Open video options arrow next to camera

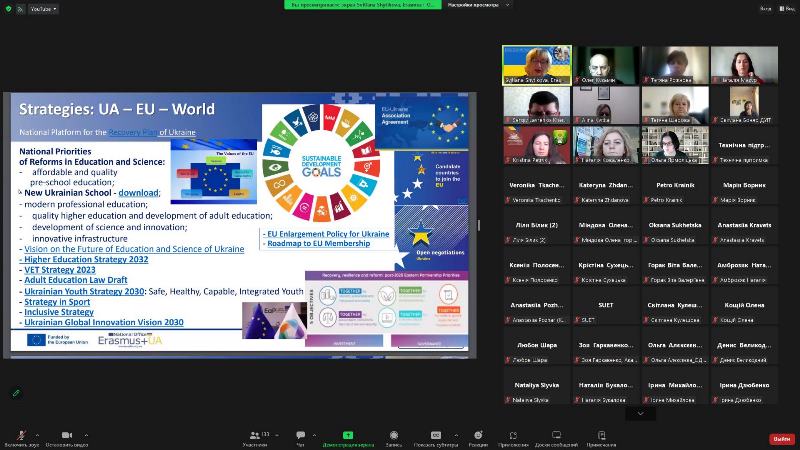click(x=86, y=435)
